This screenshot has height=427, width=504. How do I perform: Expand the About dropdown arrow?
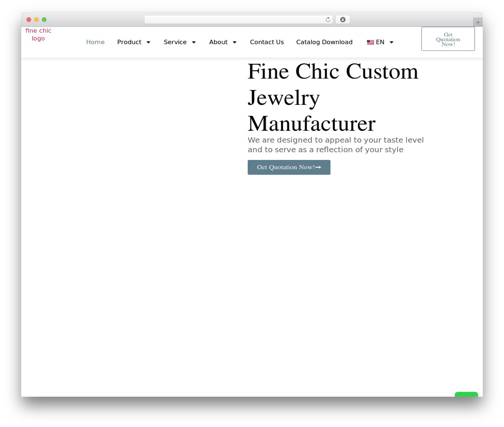(x=235, y=43)
